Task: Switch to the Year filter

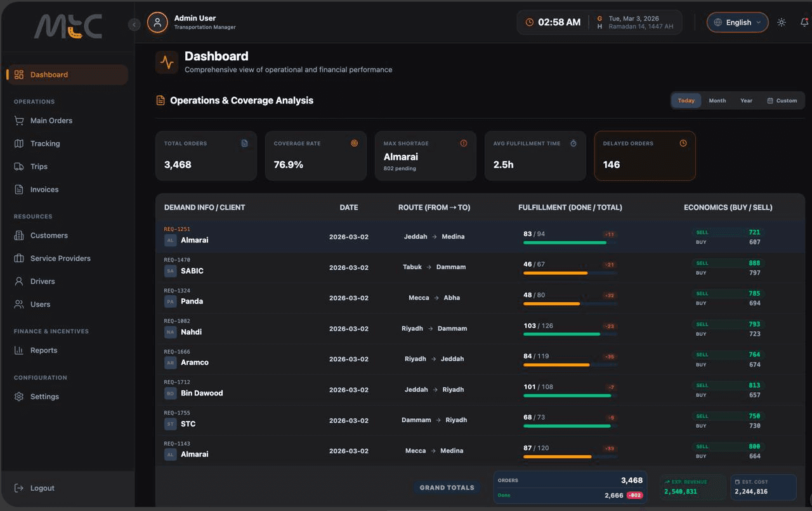Action: coord(747,100)
